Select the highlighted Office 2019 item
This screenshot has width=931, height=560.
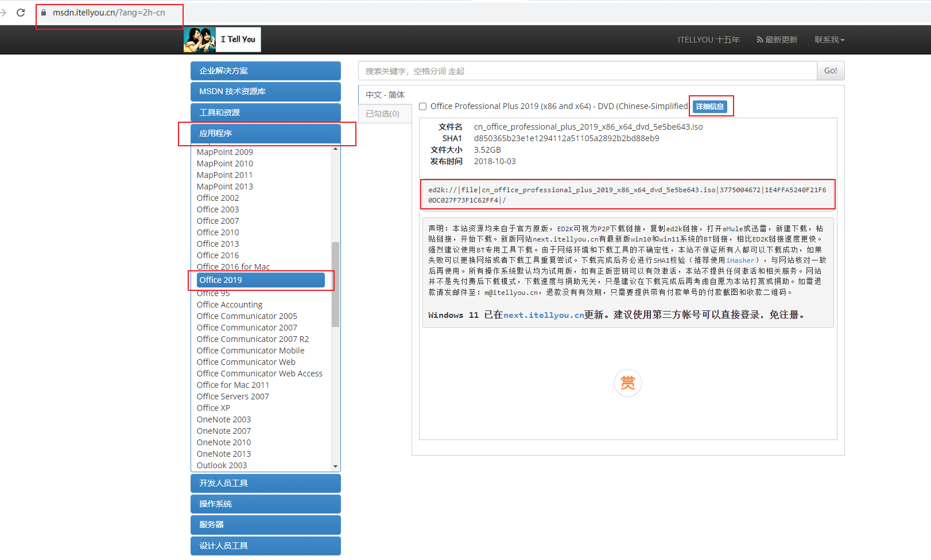pos(261,280)
